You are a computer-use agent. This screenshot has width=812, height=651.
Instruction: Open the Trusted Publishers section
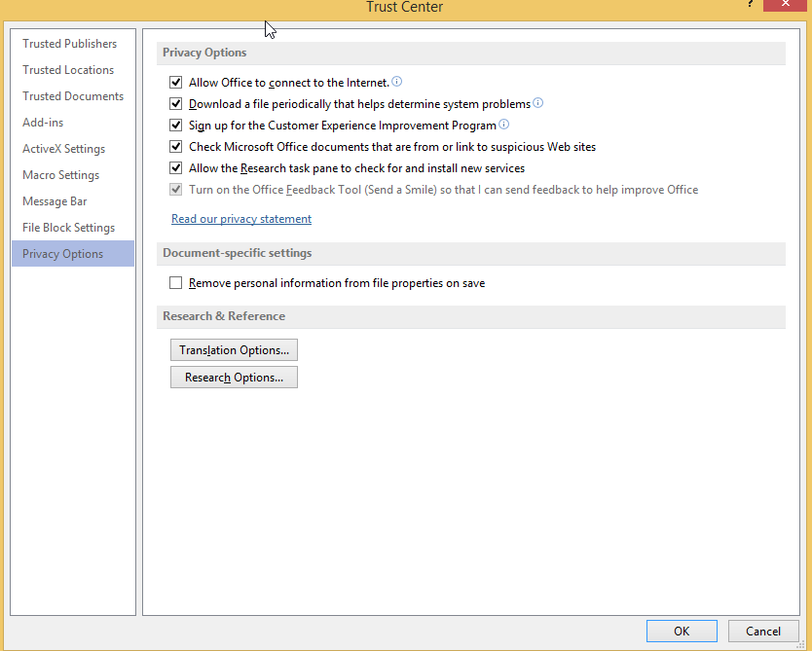pyautogui.click(x=68, y=43)
